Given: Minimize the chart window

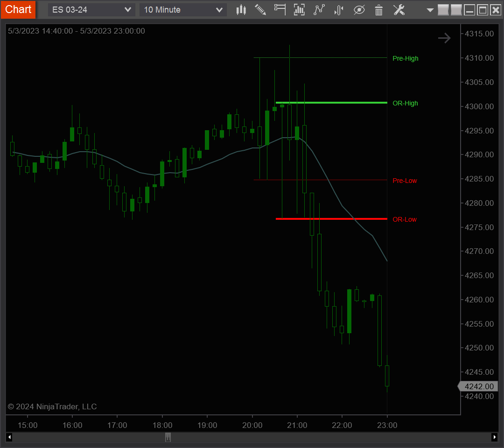Looking at the screenshot, I should (469, 10).
